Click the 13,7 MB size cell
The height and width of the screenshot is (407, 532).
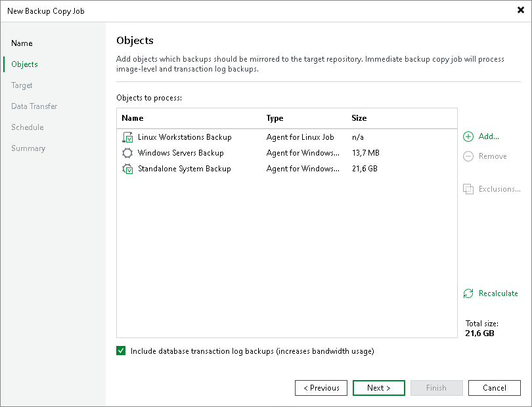tap(365, 153)
